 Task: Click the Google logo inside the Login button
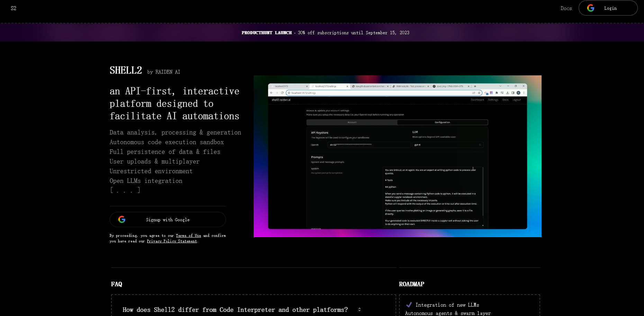(591, 8)
